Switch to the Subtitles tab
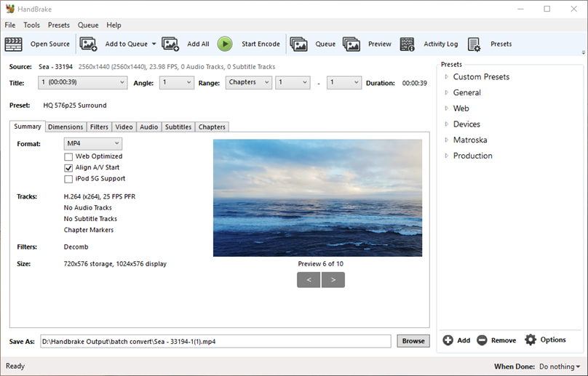 click(x=178, y=127)
